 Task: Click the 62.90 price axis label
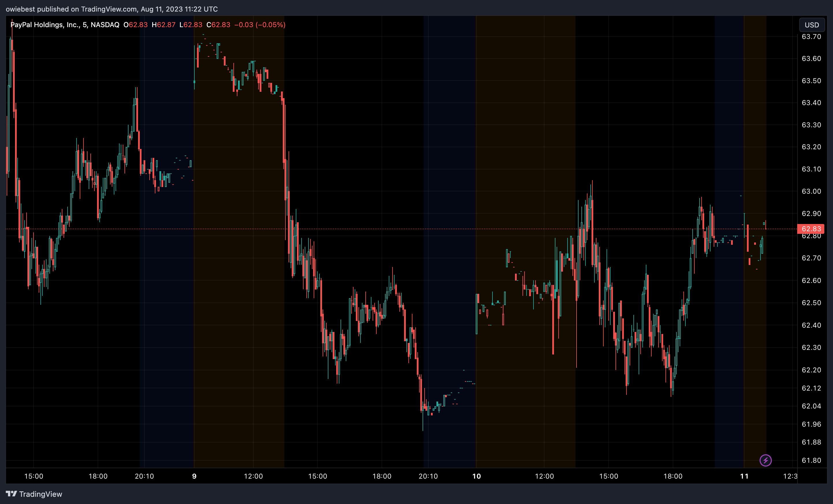click(811, 214)
